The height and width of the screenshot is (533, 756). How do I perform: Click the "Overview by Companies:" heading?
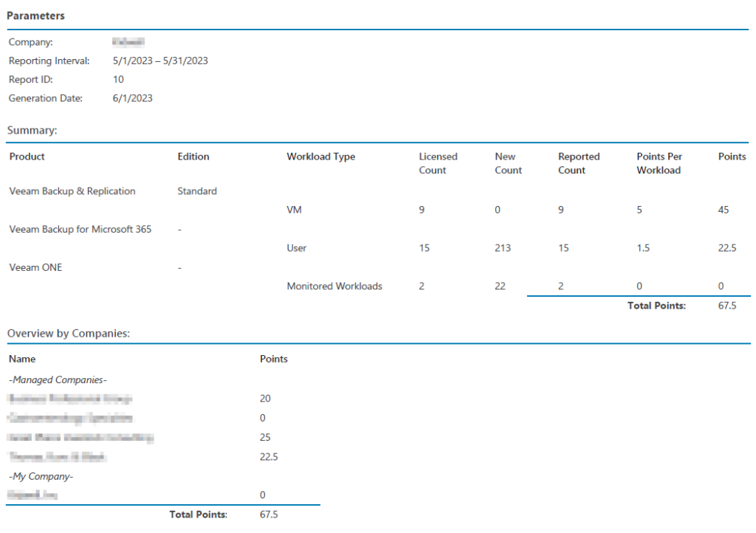[69, 334]
